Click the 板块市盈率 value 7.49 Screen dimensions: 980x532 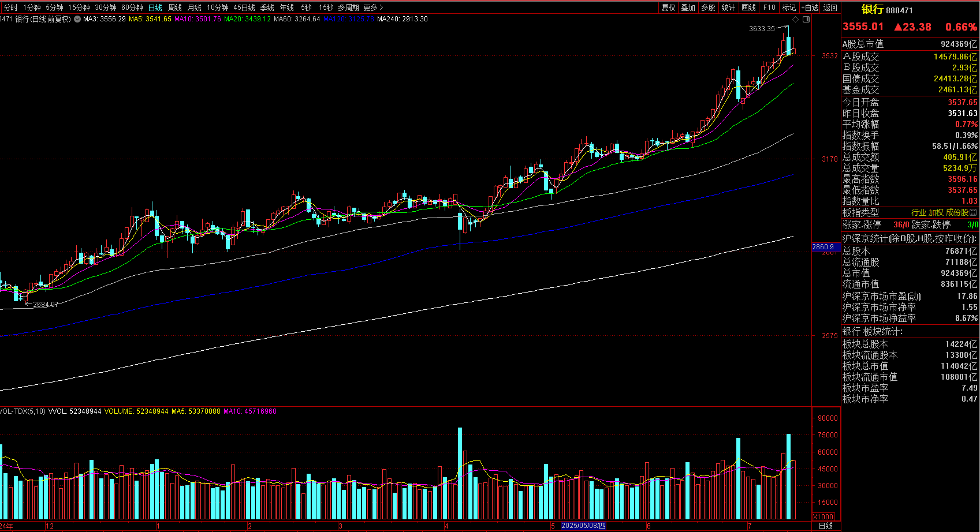coord(970,388)
